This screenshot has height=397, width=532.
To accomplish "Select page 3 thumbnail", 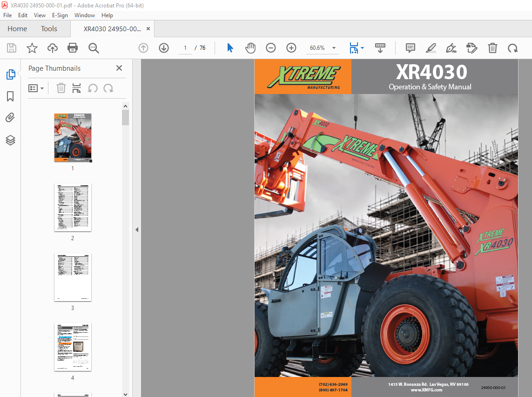I will [73, 277].
